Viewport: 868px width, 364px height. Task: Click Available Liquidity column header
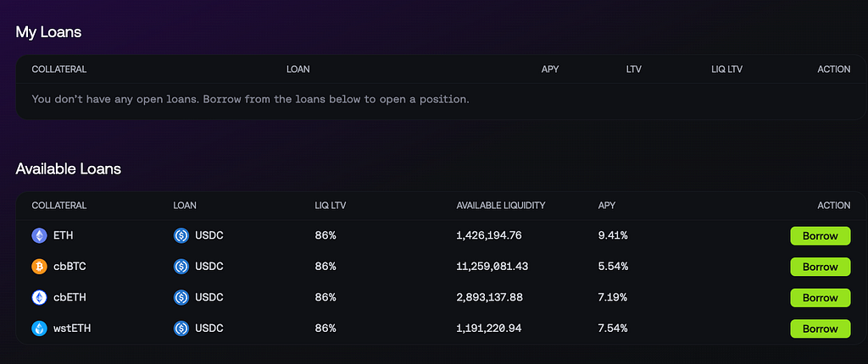501,205
